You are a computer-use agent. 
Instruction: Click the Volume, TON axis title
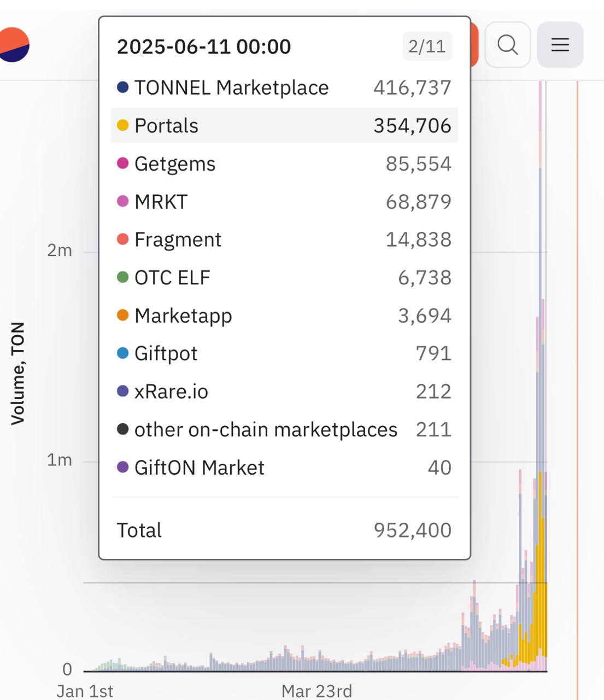(x=18, y=374)
